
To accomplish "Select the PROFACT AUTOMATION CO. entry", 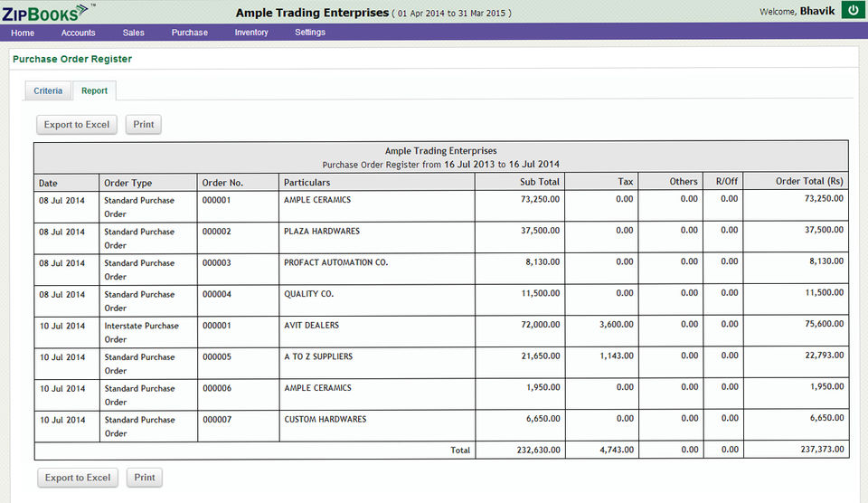I will 336,262.
